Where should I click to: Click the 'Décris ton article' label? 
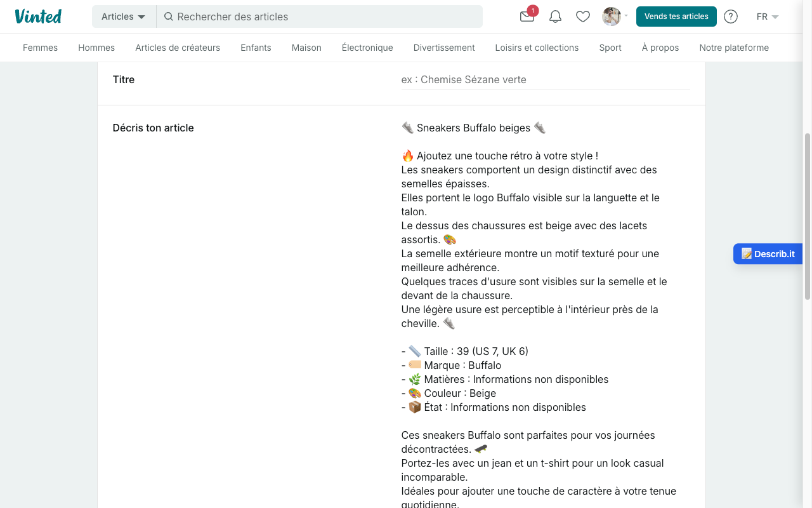pyautogui.click(x=154, y=128)
